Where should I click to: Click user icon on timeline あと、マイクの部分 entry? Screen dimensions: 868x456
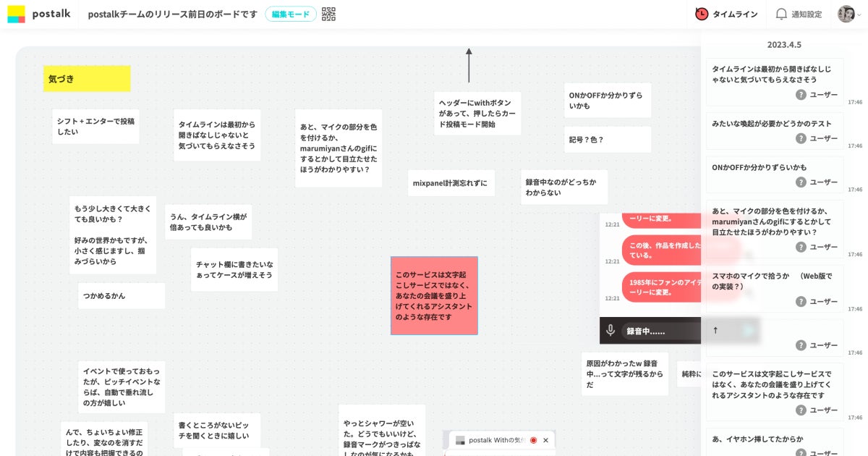pos(801,247)
